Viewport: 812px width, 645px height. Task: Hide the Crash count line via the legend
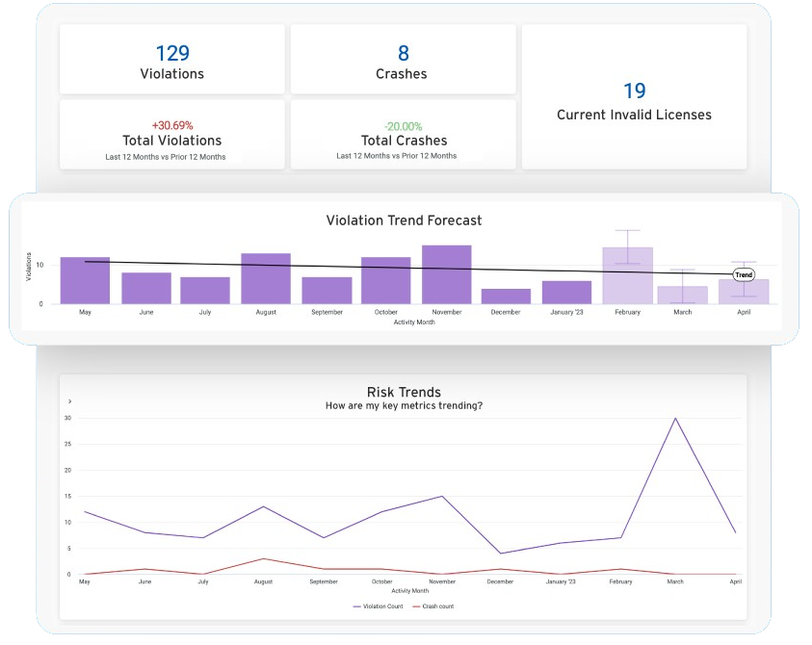[436, 606]
